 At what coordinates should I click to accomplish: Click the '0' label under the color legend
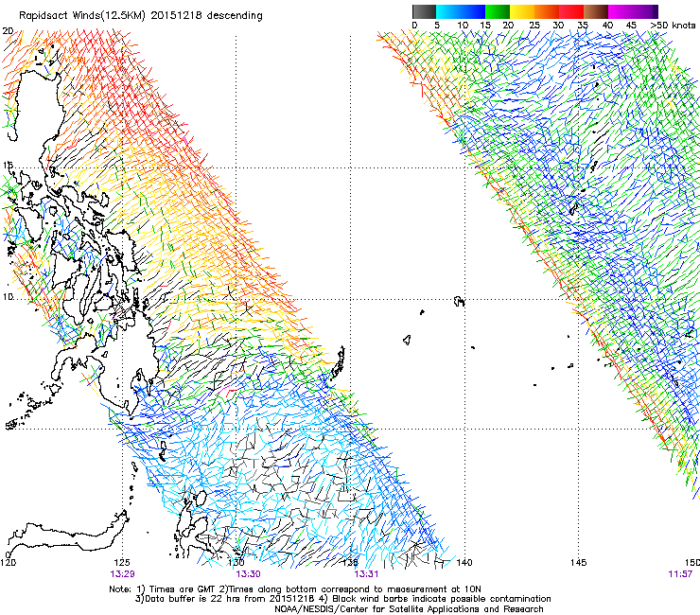point(414,26)
